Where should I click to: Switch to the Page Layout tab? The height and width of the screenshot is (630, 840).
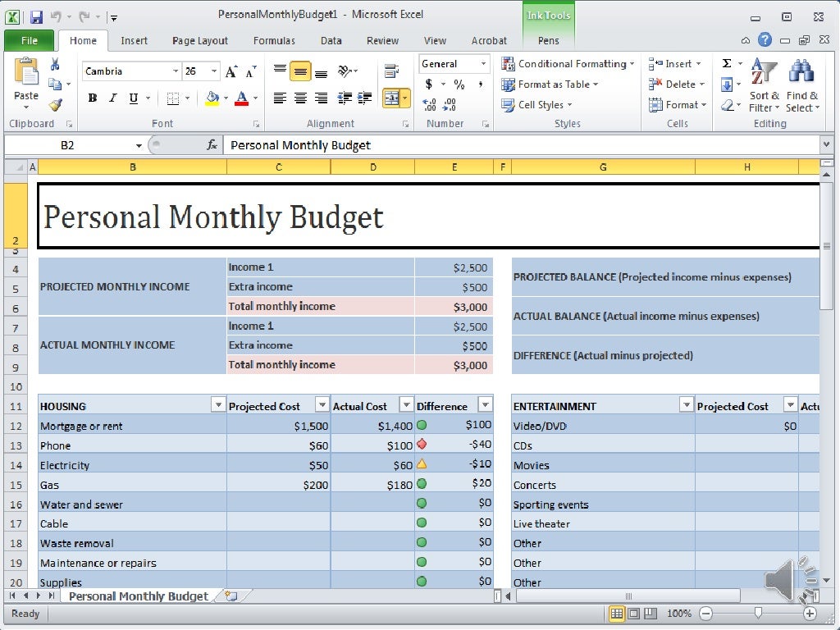[200, 41]
